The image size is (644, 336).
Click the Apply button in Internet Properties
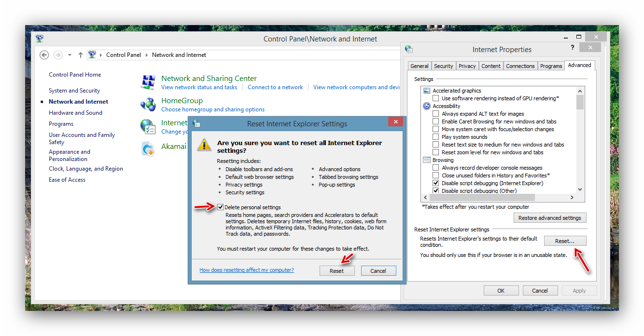click(579, 291)
